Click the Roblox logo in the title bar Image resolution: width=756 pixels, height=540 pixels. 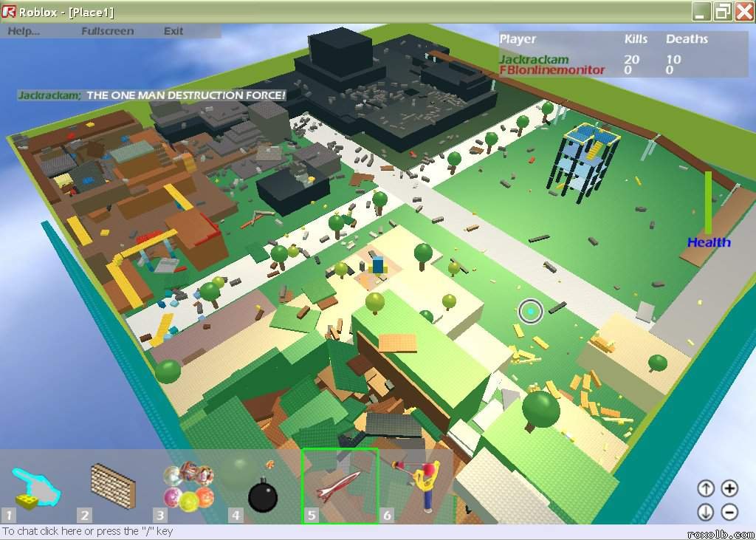click(x=9, y=11)
